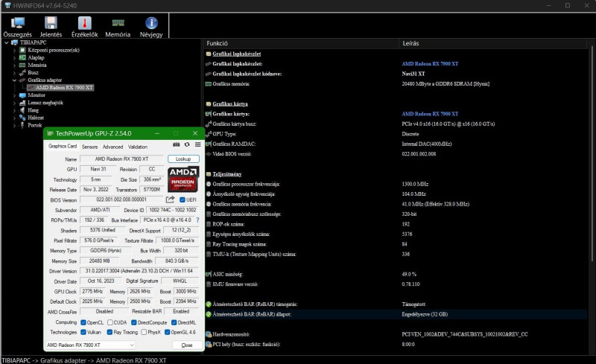Select the Alaplap tree item

[x=36, y=58]
